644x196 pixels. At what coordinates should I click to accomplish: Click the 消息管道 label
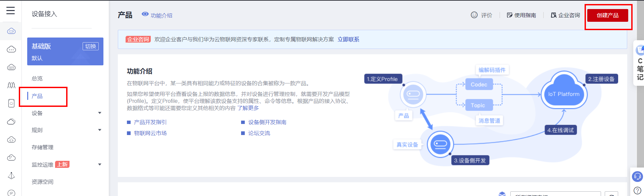click(489, 121)
